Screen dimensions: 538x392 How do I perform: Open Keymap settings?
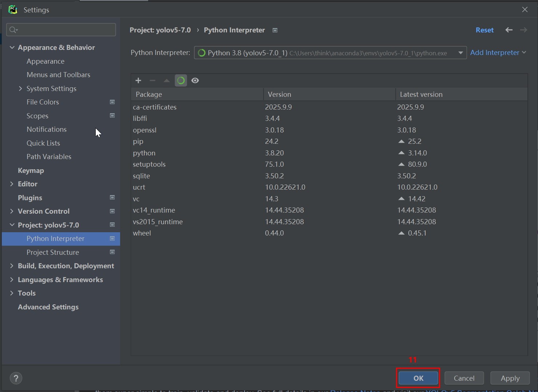point(31,170)
